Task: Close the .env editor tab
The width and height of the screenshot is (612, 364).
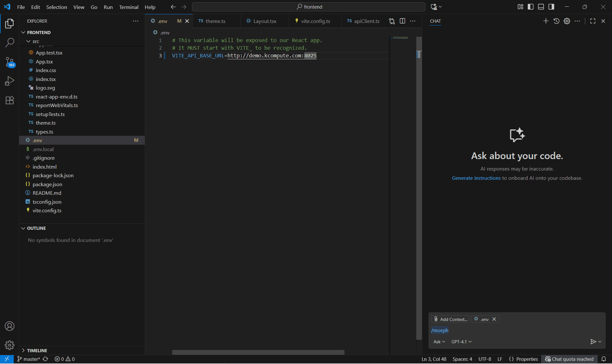Action: pyautogui.click(x=187, y=21)
